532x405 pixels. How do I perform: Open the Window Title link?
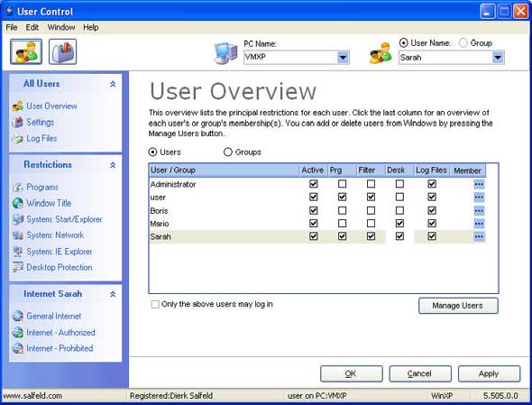[49, 203]
